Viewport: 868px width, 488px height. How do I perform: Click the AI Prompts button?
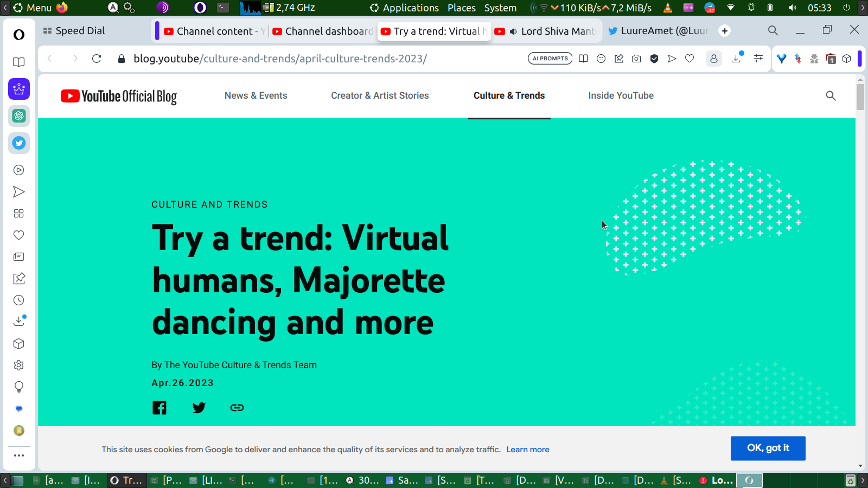click(550, 59)
